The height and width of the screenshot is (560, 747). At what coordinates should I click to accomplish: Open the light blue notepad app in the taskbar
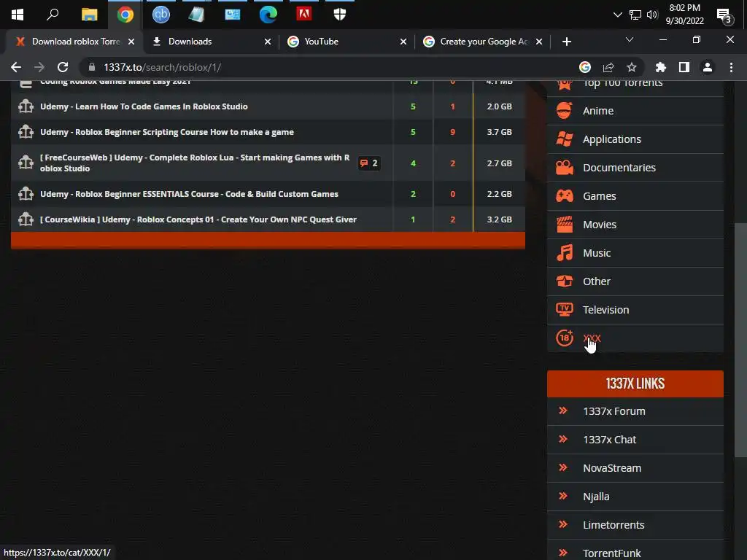point(196,15)
